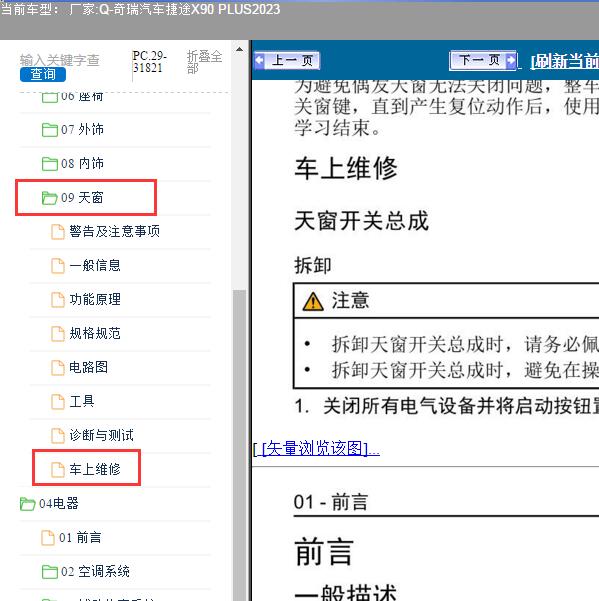The image size is (599, 601).
Task: Click the 01 前言 page icon
Action: coord(48,538)
